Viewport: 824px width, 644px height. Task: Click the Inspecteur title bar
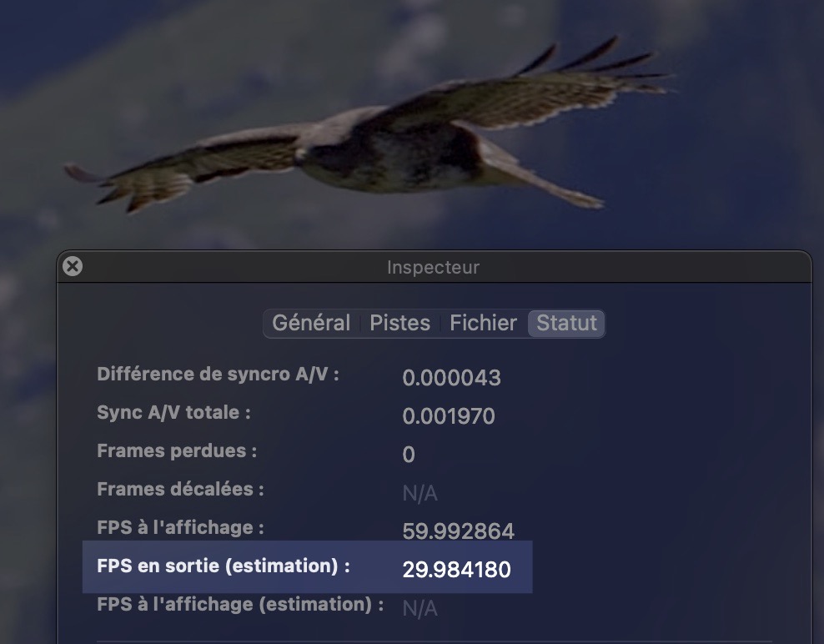434,267
